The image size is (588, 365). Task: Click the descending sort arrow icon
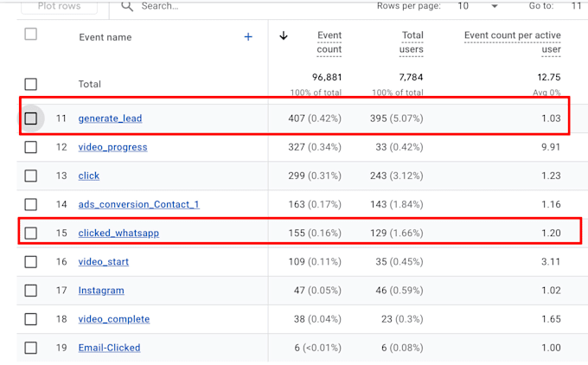(x=284, y=35)
